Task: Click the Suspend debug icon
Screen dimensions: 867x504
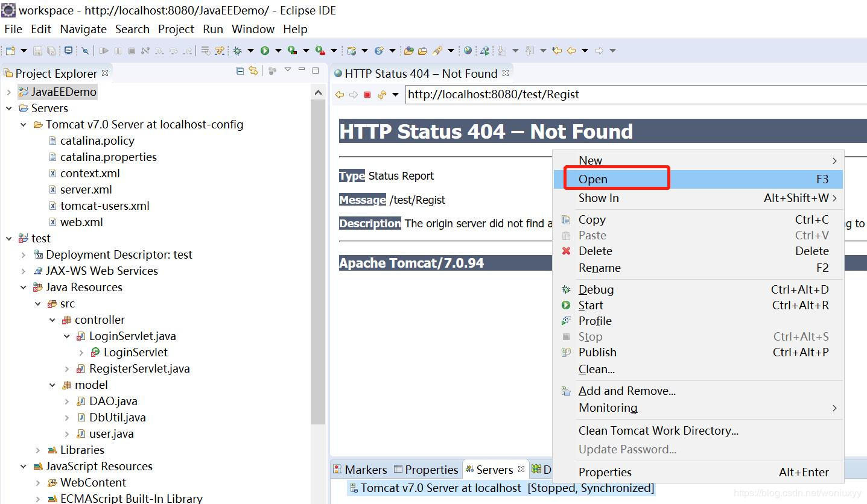Action: coord(118,51)
